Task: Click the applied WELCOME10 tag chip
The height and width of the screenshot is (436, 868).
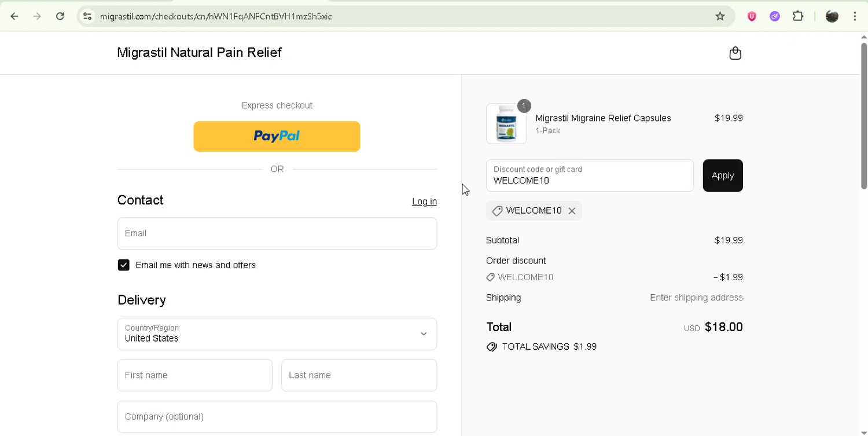Action: [534, 211]
